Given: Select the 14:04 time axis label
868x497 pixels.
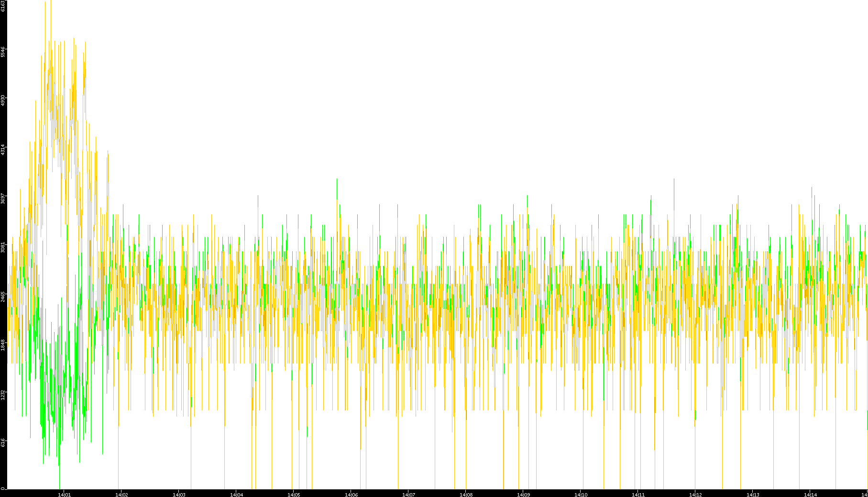Looking at the screenshot, I should pos(236,495).
